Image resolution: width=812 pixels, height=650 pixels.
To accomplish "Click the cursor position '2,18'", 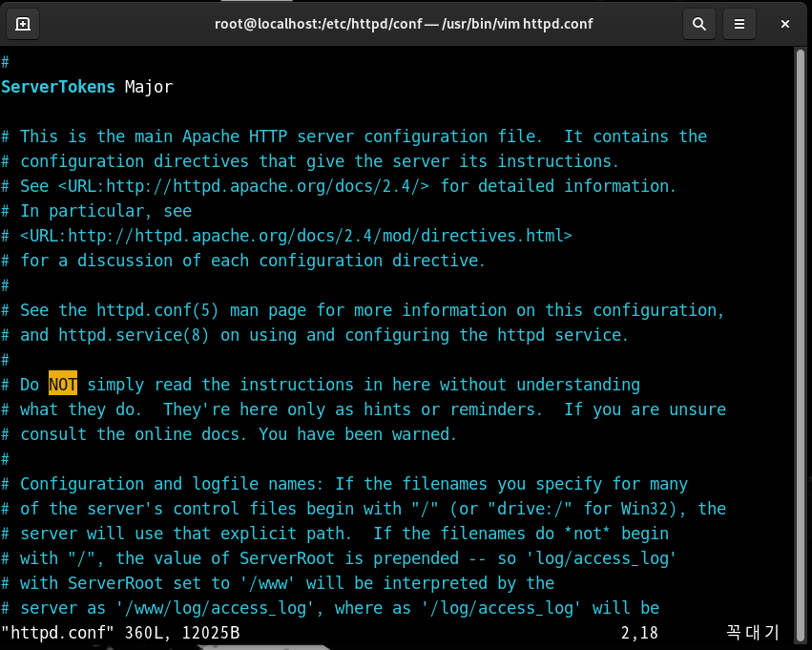I will click(639, 633).
